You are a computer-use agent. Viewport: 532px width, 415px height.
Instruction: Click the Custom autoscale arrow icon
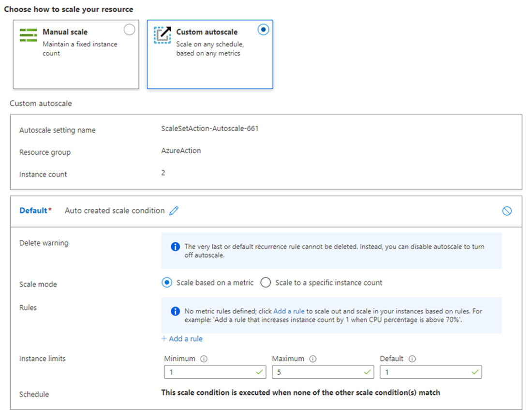163,35
